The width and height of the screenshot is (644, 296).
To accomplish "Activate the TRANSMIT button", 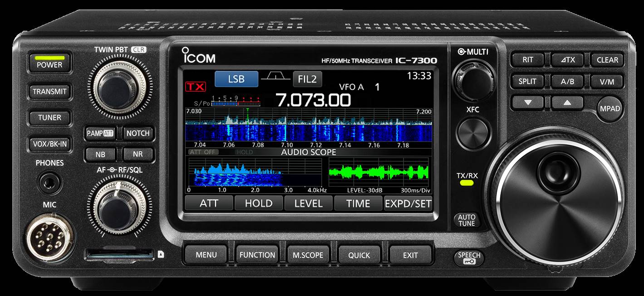I will 49,91.
